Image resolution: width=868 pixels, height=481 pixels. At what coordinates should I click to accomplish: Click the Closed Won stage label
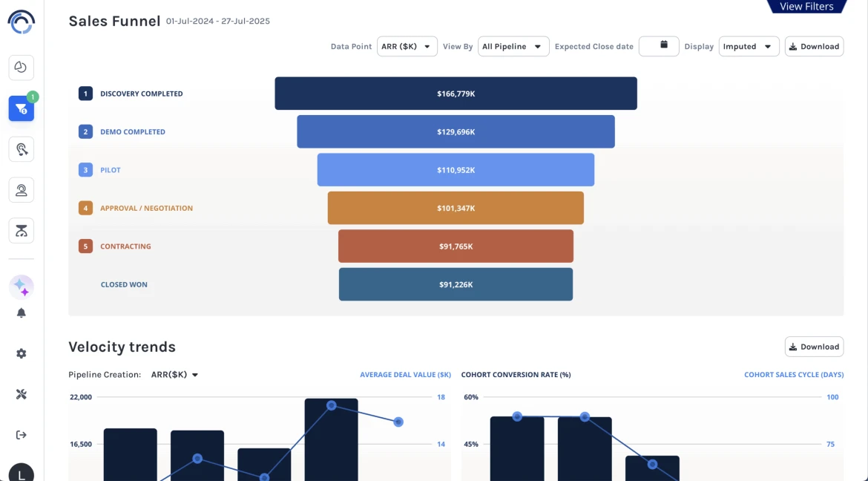coord(124,285)
